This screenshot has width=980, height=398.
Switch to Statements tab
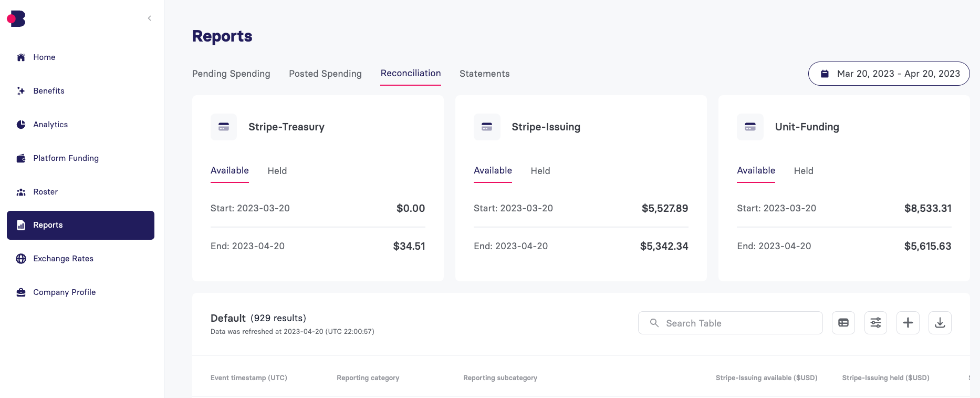(484, 74)
